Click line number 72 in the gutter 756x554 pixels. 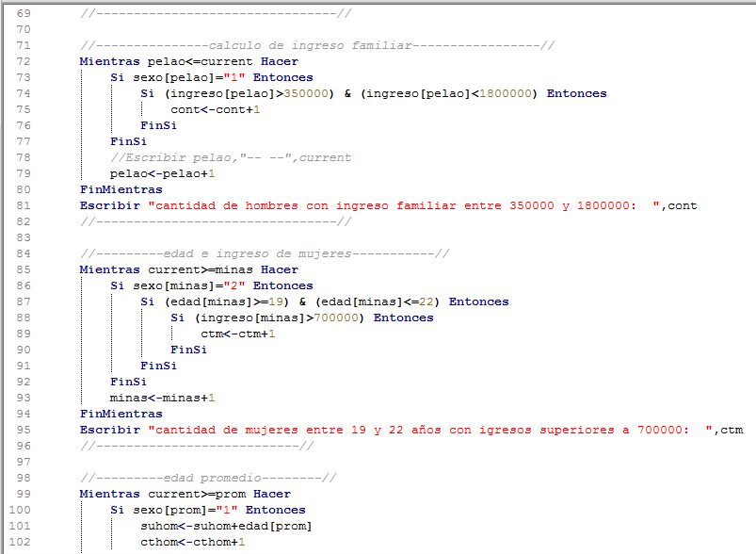(x=24, y=61)
